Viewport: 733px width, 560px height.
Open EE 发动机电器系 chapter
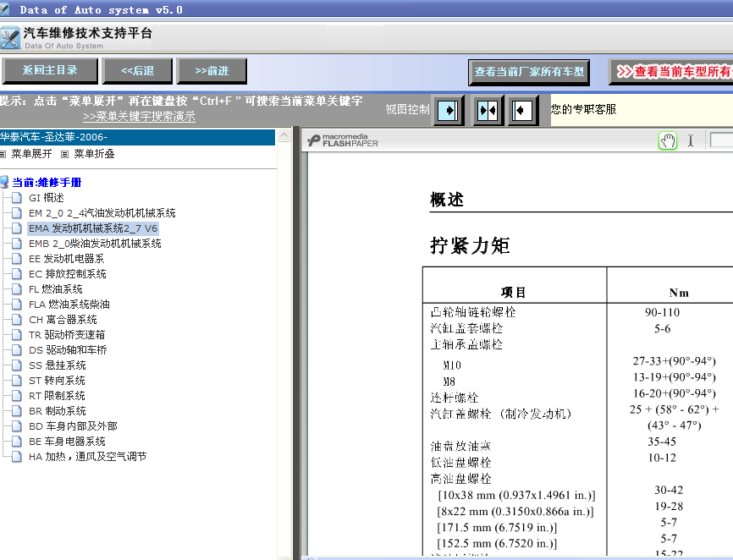pos(66,259)
